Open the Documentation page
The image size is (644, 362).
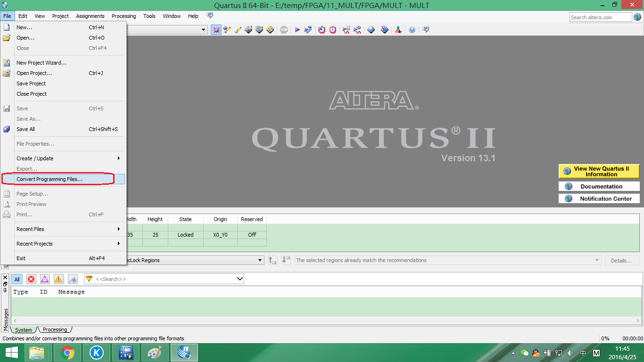point(599,186)
